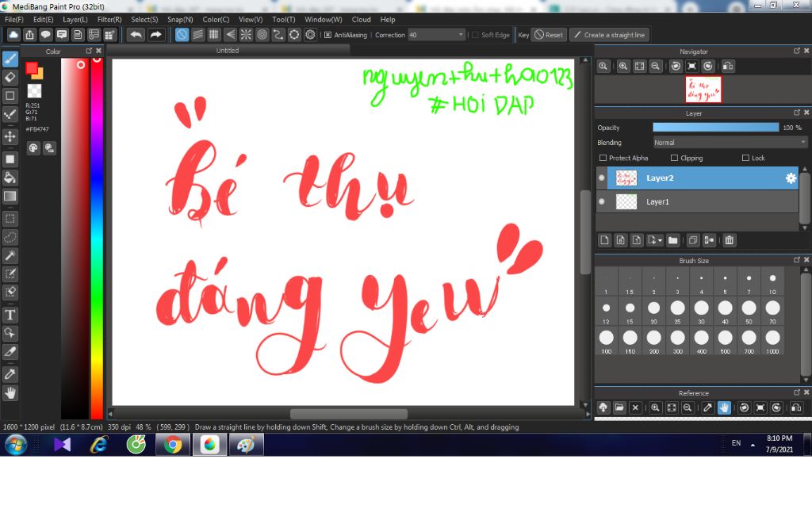Select the Eyedropper tool
The height and width of the screenshot is (524, 812).
click(10, 374)
